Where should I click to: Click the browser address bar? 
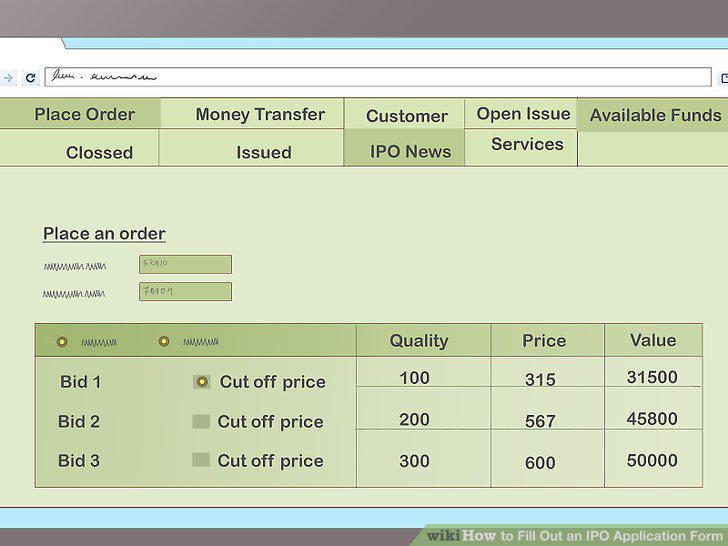[378, 77]
